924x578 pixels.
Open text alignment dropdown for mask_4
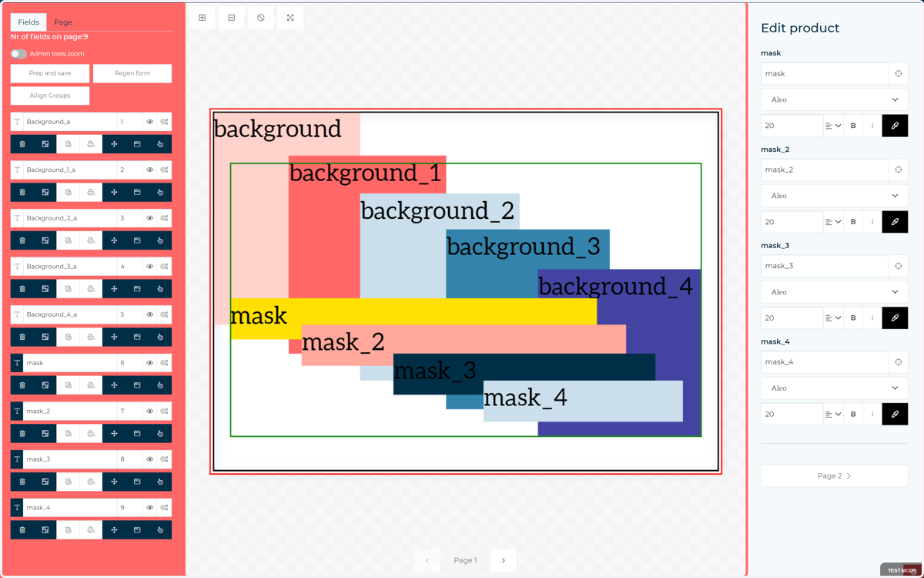point(833,414)
